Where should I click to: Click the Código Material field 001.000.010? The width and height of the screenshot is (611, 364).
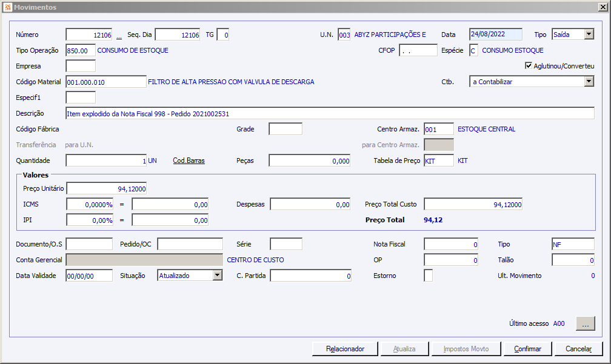click(x=106, y=82)
